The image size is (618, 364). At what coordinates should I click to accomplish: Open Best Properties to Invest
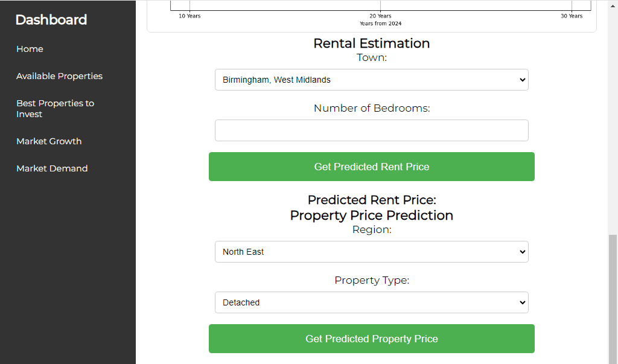pyautogui.click(x=55, y=109)
